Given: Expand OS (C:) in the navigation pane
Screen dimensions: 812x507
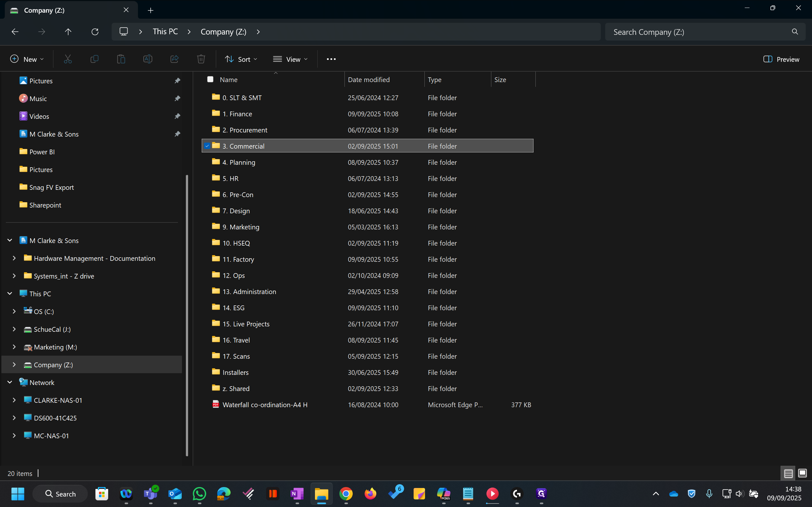Looking at the screenshot, I should tap(14, 311).
